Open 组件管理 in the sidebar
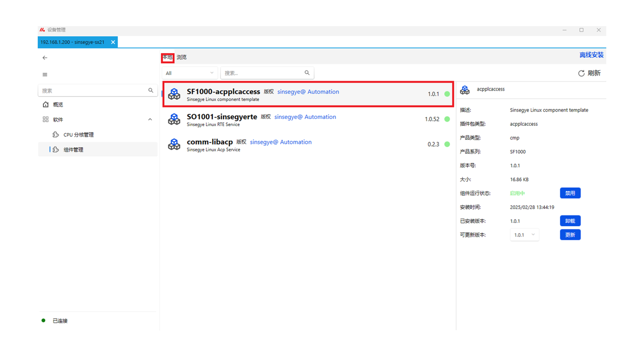This screenshot has width=644, height=362. click(98, 149)
